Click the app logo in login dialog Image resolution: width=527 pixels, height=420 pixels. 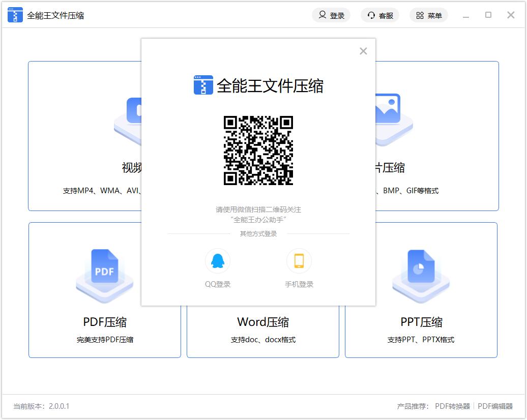tap(203, 85)
